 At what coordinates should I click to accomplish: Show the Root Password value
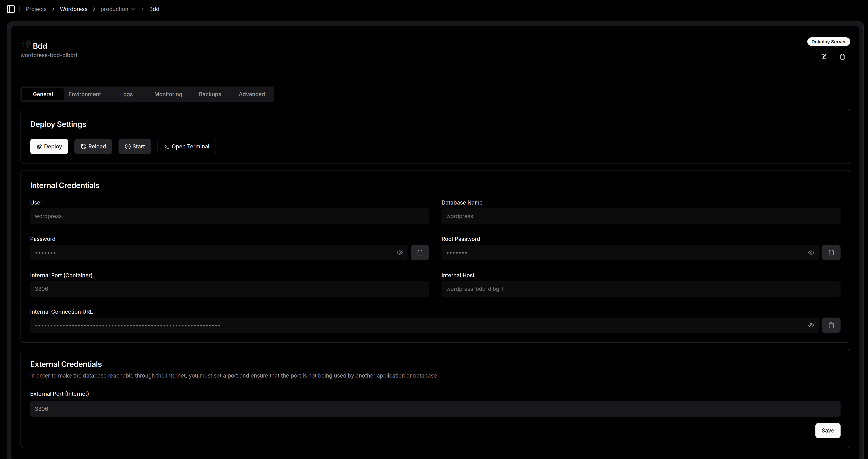[811, 253]
